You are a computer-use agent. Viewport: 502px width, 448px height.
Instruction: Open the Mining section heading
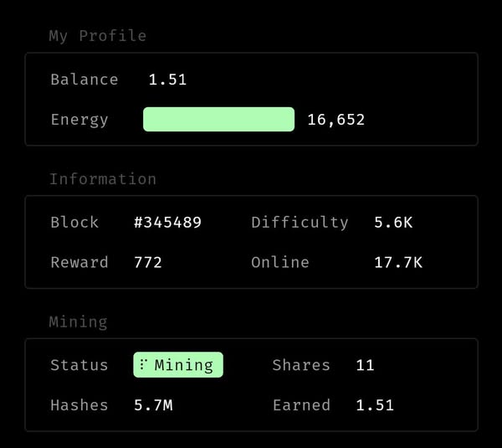click(78, 322)
